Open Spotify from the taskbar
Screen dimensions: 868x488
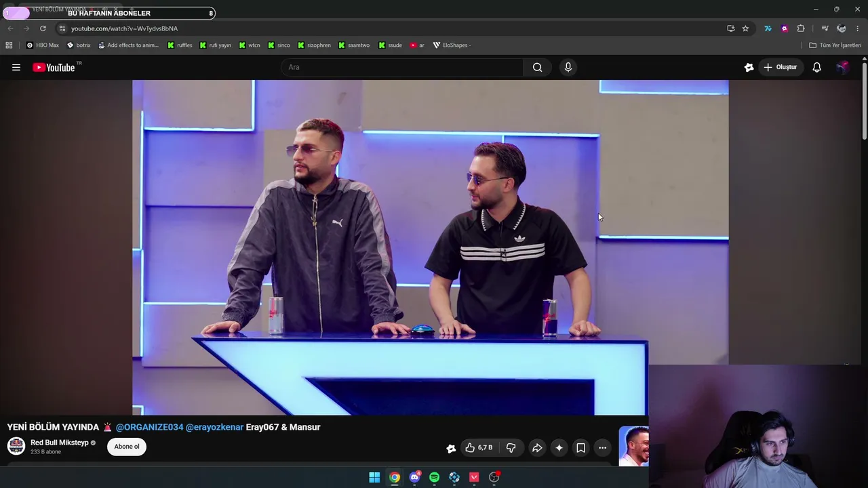pyautogui.click(x=434, y=477)
